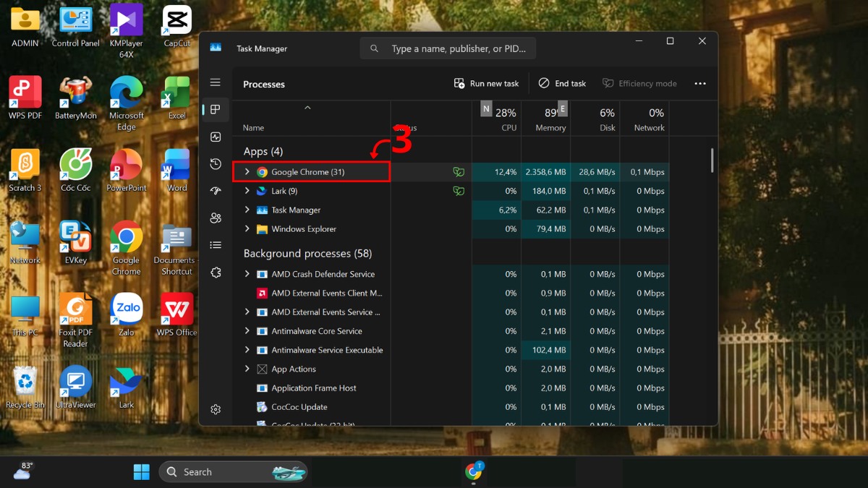Open the Performance page in sidebar
This screenshot has height=488, width=868.
tap(216, 137)
